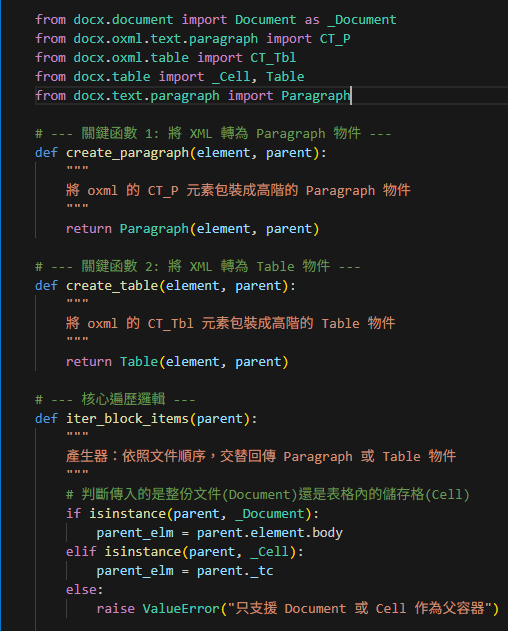Click parent.element.body assignment
The image size is (508, 631).
(219, 532)
